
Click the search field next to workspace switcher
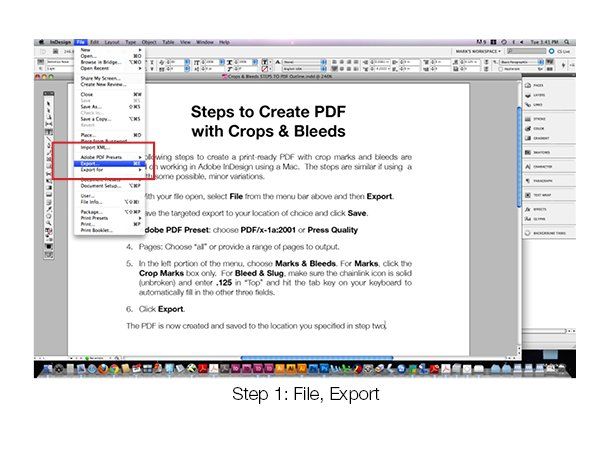(526, 51)
